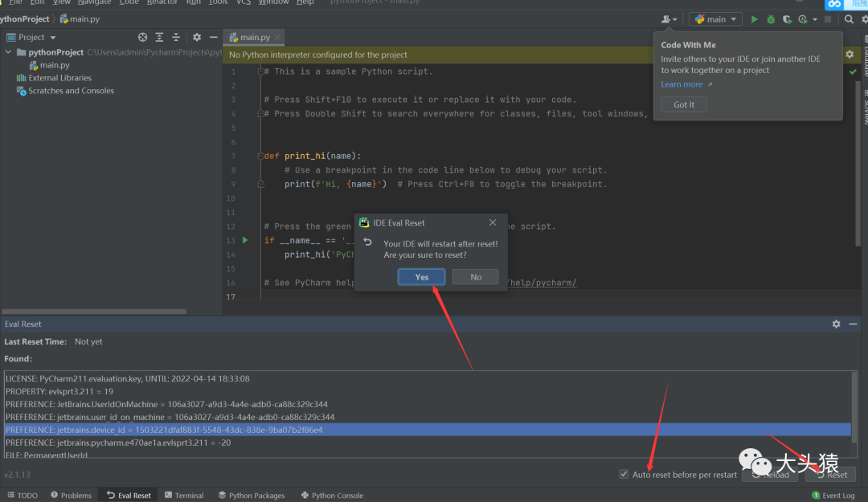Close the main.py editor tab

[x=277, y=37]
